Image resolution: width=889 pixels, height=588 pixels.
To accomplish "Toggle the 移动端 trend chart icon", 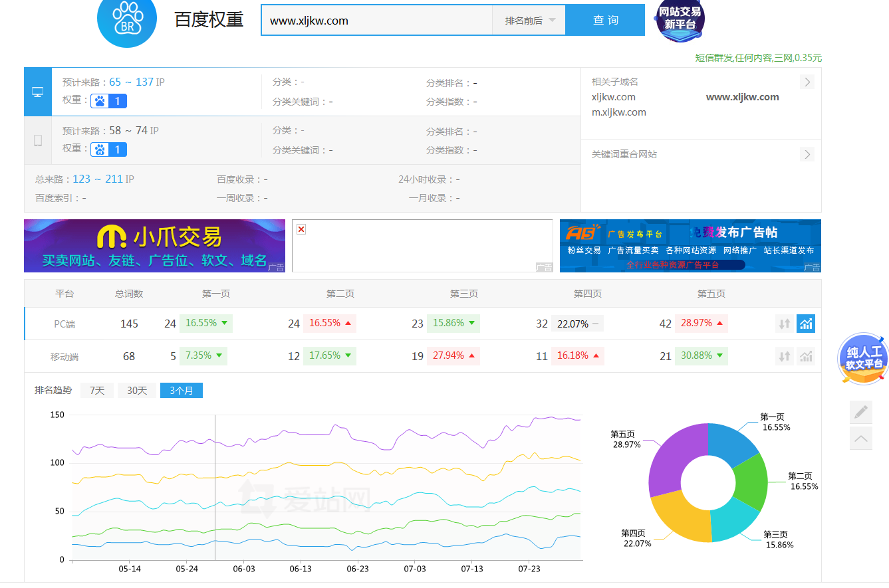I will 806,356.
